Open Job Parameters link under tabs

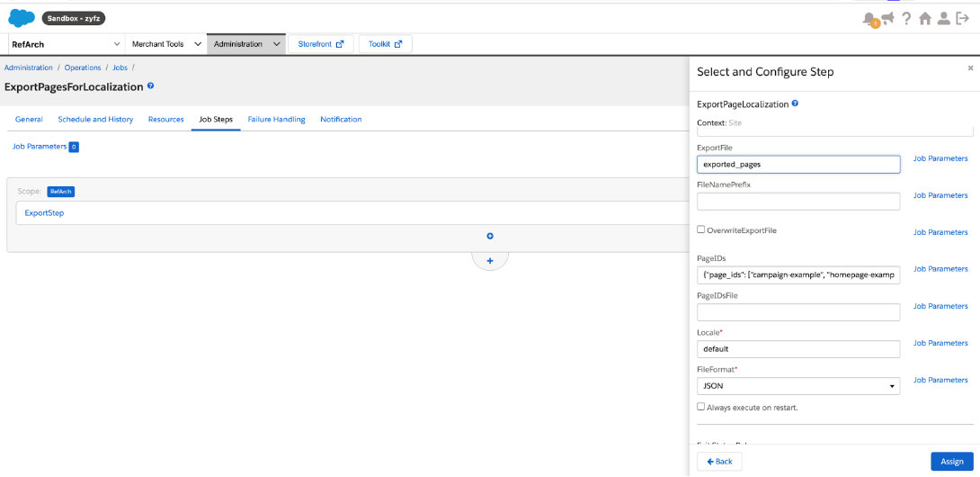40,147
